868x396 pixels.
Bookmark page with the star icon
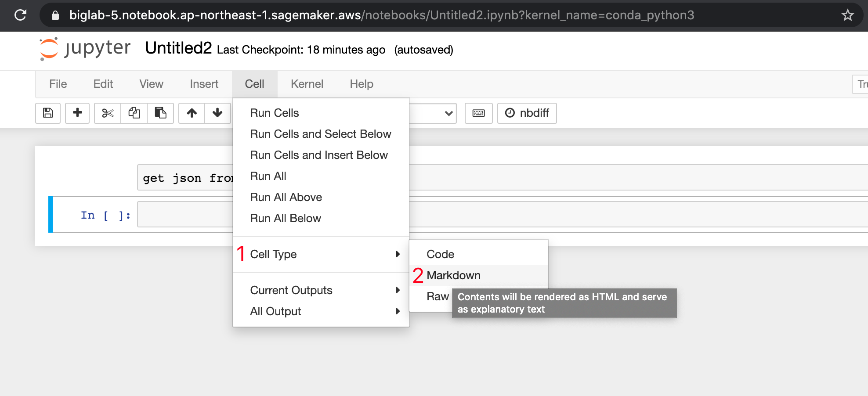tap(847, 15)
